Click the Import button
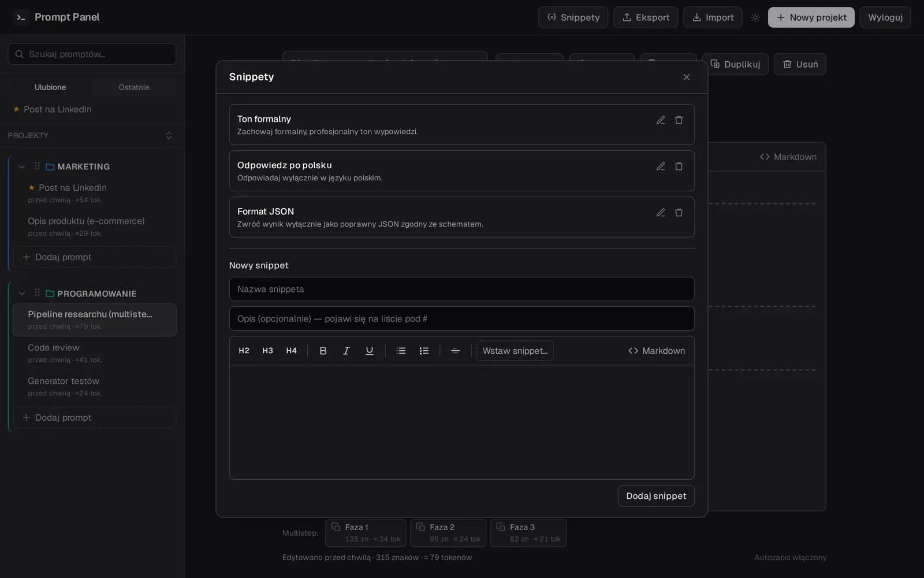Image resolution: width=924 pixels, height=578 pixels. (x=713, y=17)
